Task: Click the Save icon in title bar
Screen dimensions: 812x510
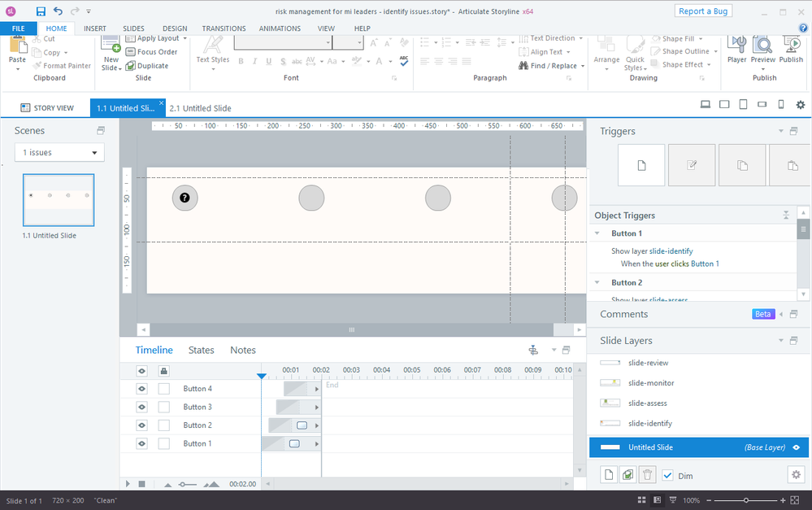Action: (x=41, y=11)
